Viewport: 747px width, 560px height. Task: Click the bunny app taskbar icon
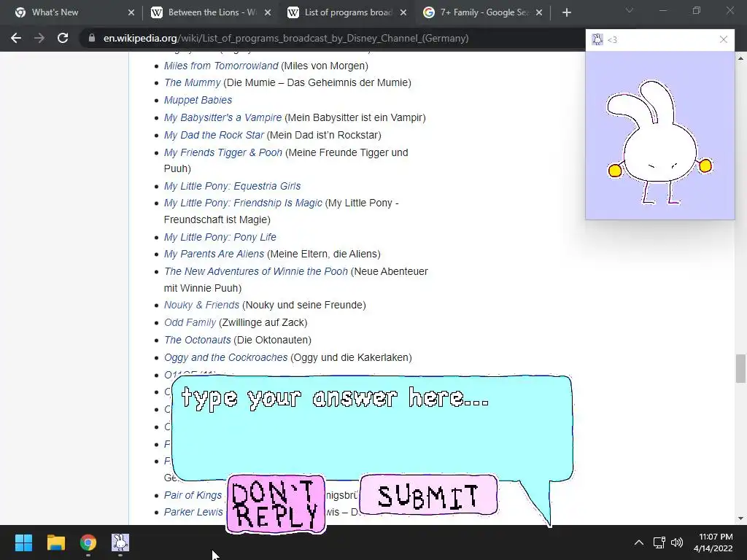coord(120,542)
